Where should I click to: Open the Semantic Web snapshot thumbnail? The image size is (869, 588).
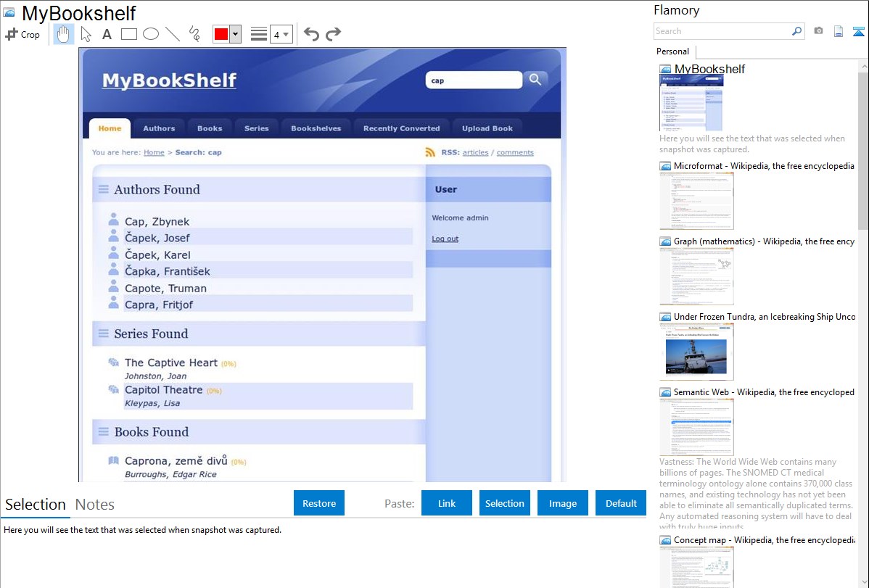pyautogui.click(x=696, y=427)
